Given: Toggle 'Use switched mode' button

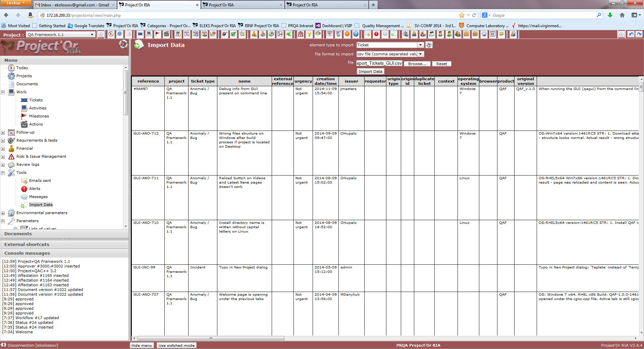Looking at the screenshot, I should (x=176, y=345).
